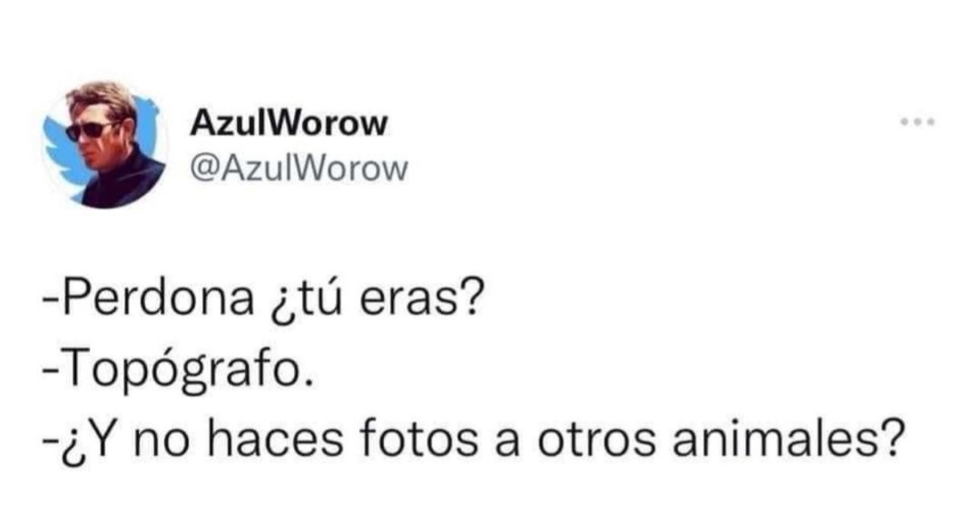Click the sunglasses on the avatar face
980x506 pixels.
pyautogui.click(x=91, y=130)
